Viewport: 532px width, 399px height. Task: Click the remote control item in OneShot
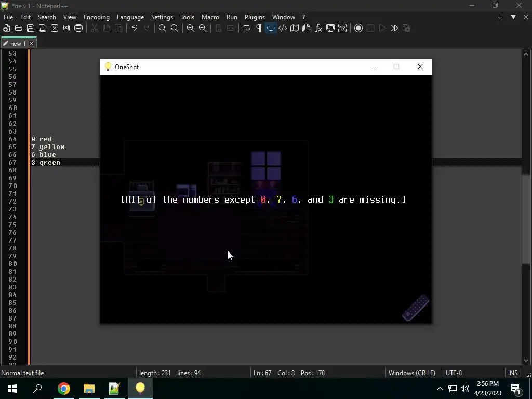[x=416, y=308]
